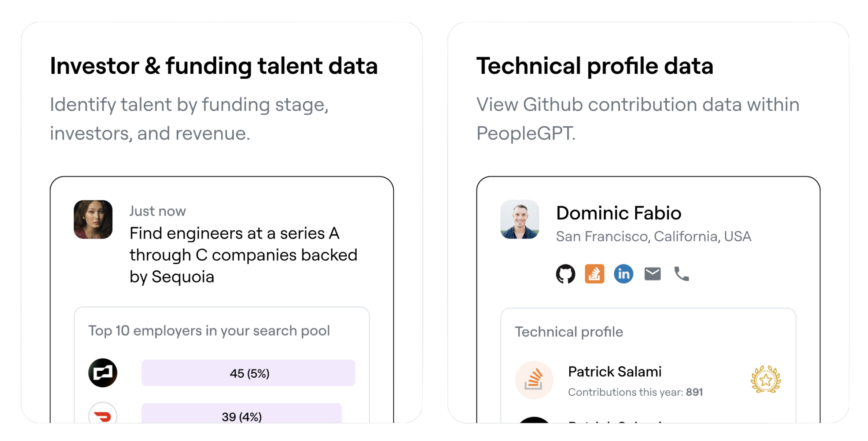Select the 39 (4%) employer bar
This screenshot has width=868, height=441.
pyautogui.click(x=242, y=413)
